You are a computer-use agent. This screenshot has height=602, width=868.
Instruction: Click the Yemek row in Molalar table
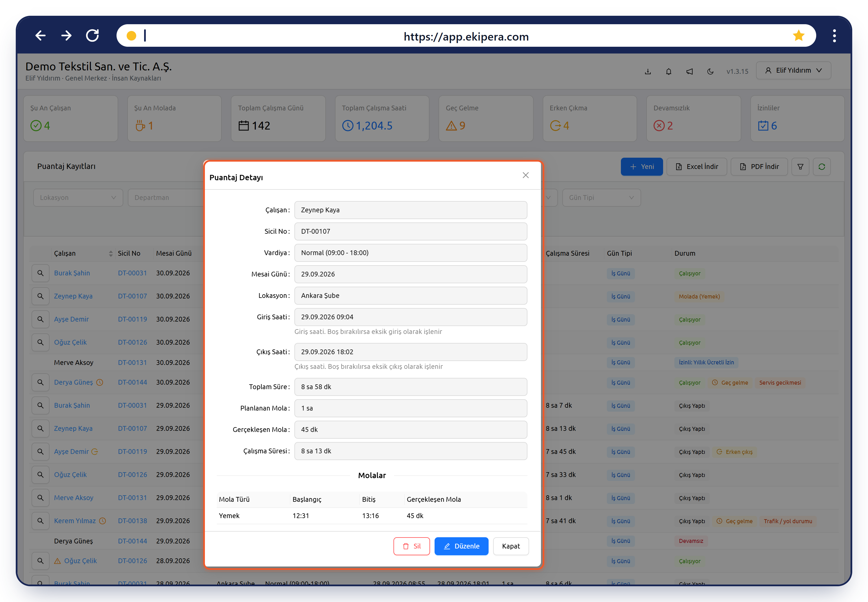(x=372, y=516)
